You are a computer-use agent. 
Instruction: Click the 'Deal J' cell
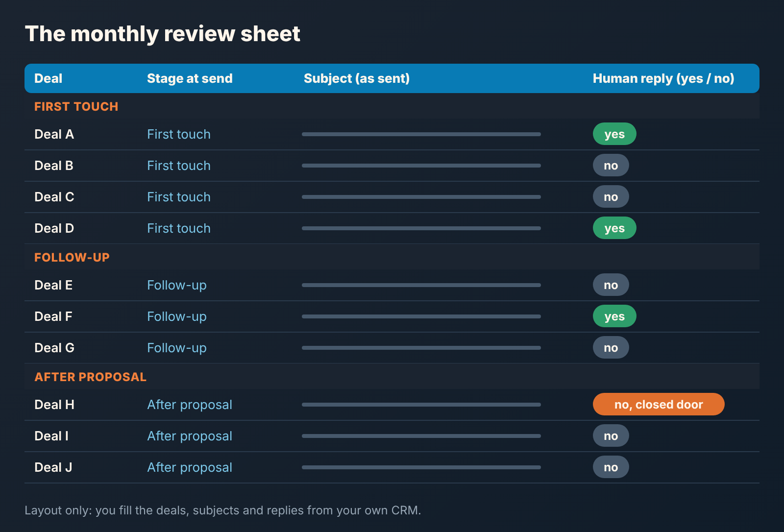(x=53, y=467)
